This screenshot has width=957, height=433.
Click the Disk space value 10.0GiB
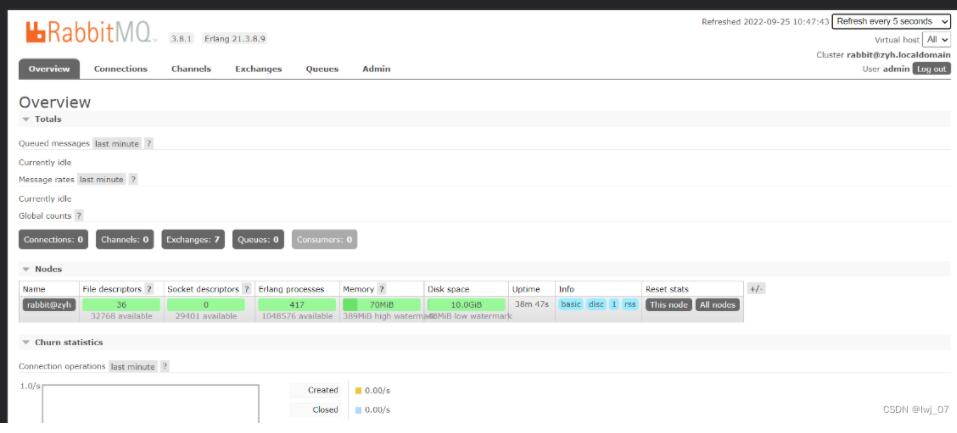(466, 304)
